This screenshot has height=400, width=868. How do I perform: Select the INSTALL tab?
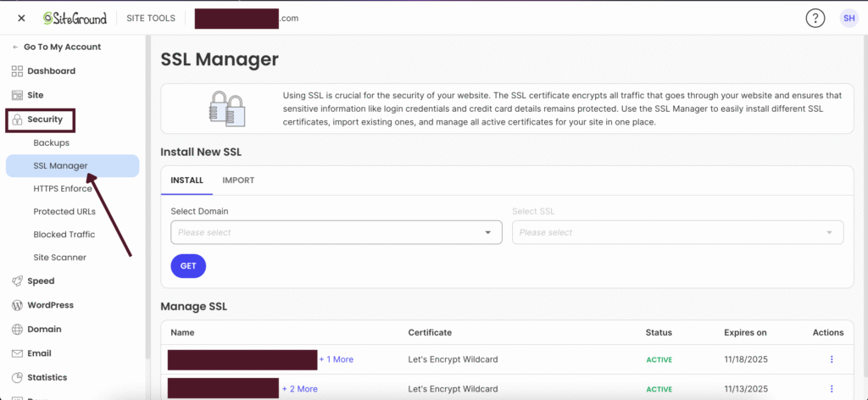pos(186,181)
